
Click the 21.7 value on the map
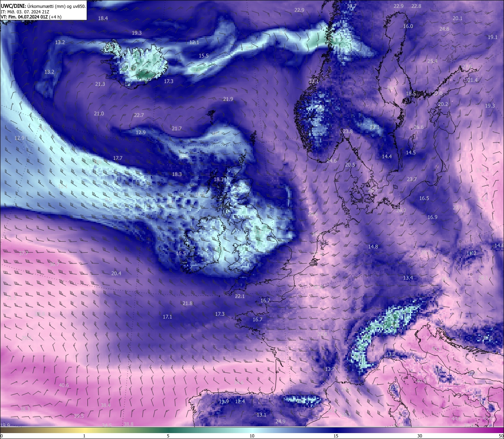(177, 128)
